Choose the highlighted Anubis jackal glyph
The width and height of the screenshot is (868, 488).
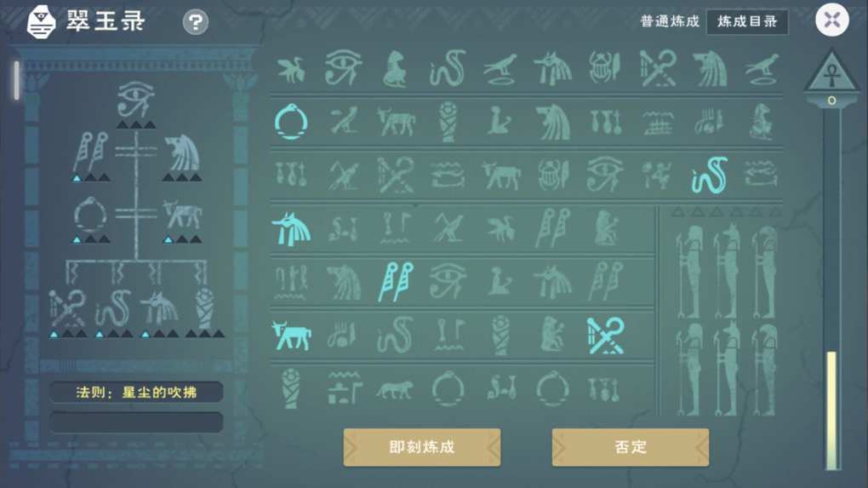click(291, 229)
